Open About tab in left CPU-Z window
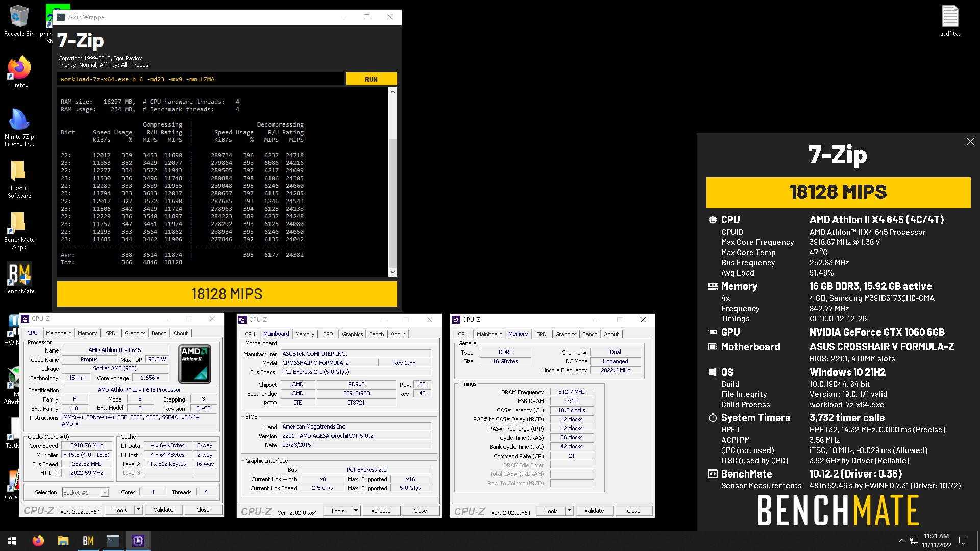 click(x=181, y=333)
